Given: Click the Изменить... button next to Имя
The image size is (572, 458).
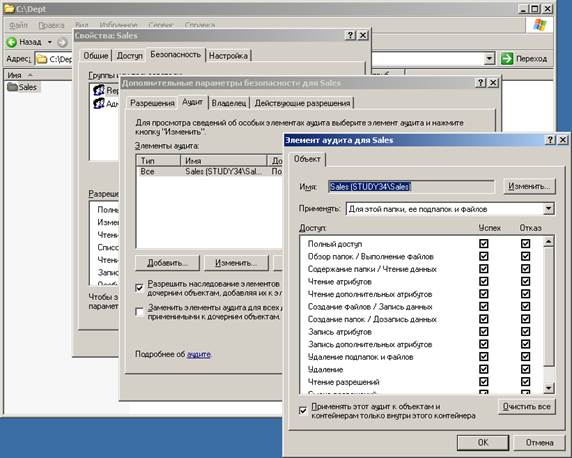Looking at the screenshot, I should coord(529,186).
